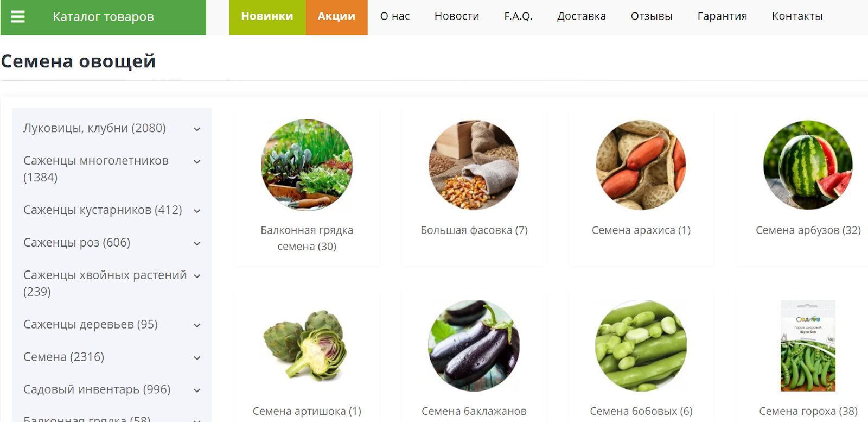This screenshot has width=868, height=422.
Task: Open the Саженцы деревьев (95) category link
Action: point(91,324)
